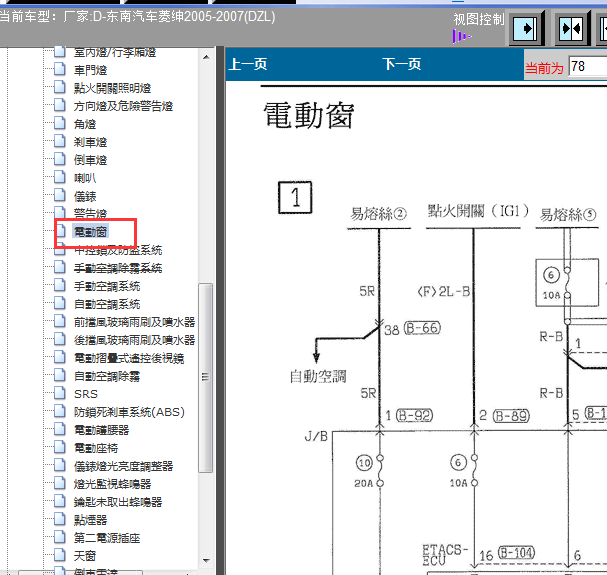The image size is (607, 575).
Task: Click the document icon beside 自動空調系統
Action: tap(60, 303)
